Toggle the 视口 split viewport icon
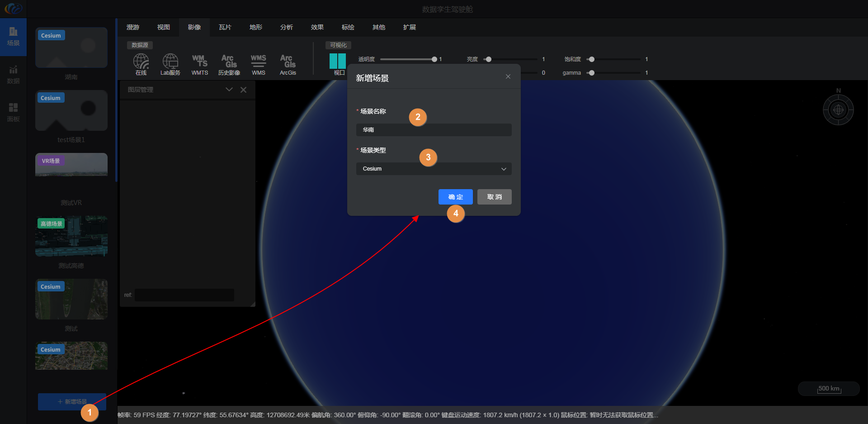Screen dimensions: 868x424 tap(338, 63)
